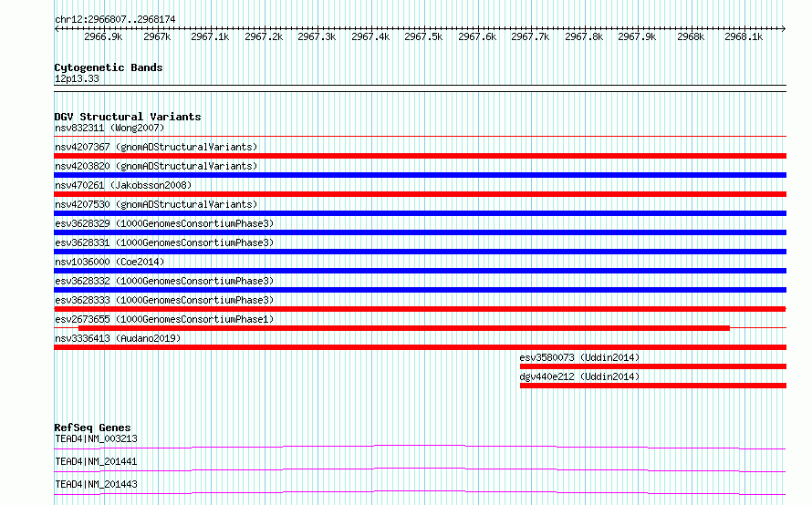Click the 2967.6k ruler tick label

tap(477, 36)
